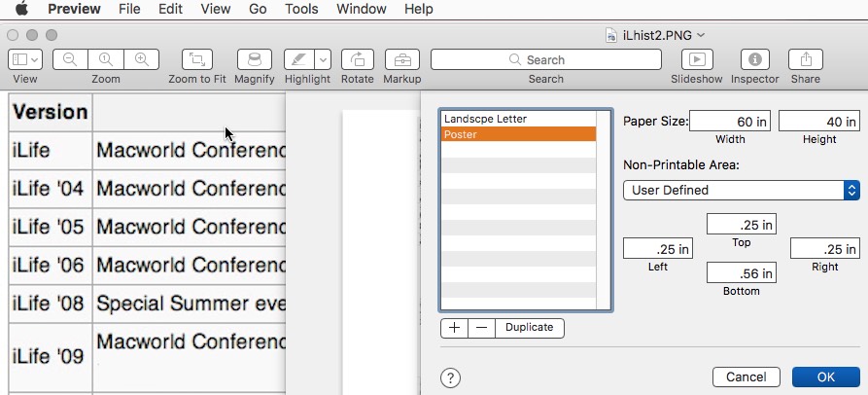Click the iLife '06 table cell
Image resolution: width=868 pixels, height=395 pixels.
click(x=50, y=266)
